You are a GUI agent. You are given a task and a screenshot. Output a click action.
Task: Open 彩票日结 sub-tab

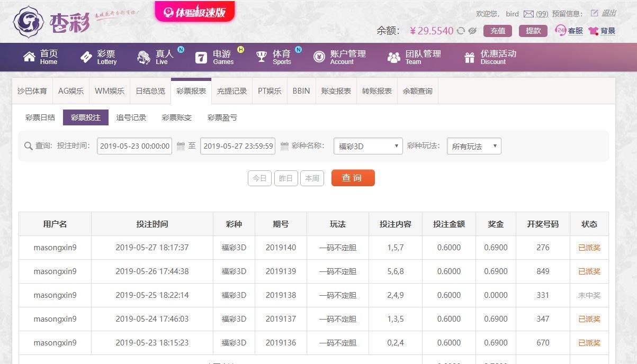40,117
